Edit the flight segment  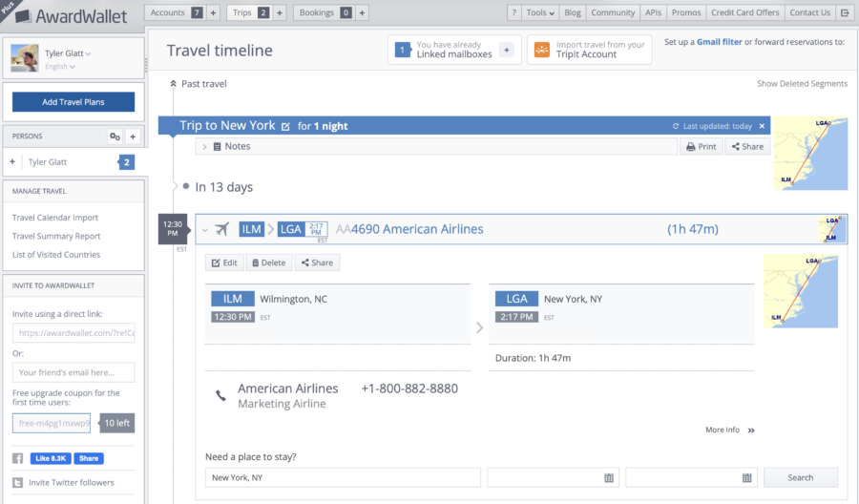pos(224,262)
